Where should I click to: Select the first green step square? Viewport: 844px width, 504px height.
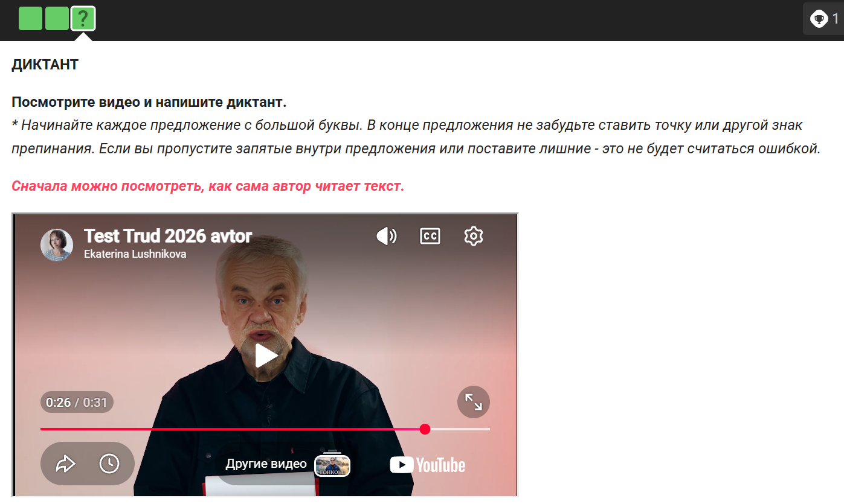pyautogui.click(x=31, y=18)
